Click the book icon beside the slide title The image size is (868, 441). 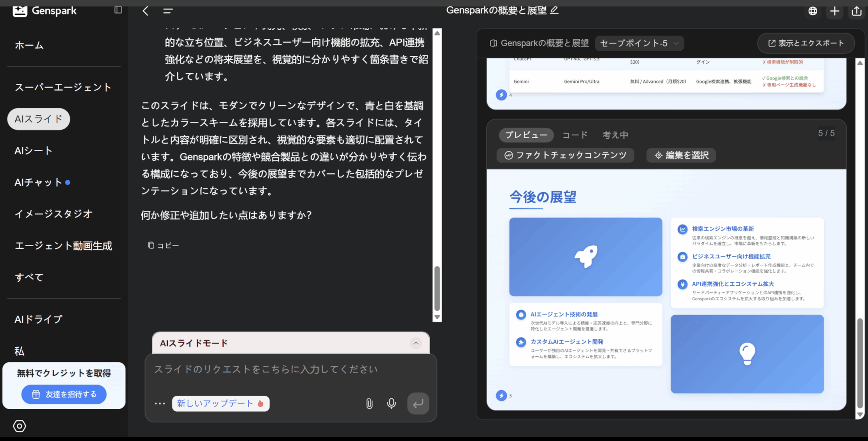493,43
